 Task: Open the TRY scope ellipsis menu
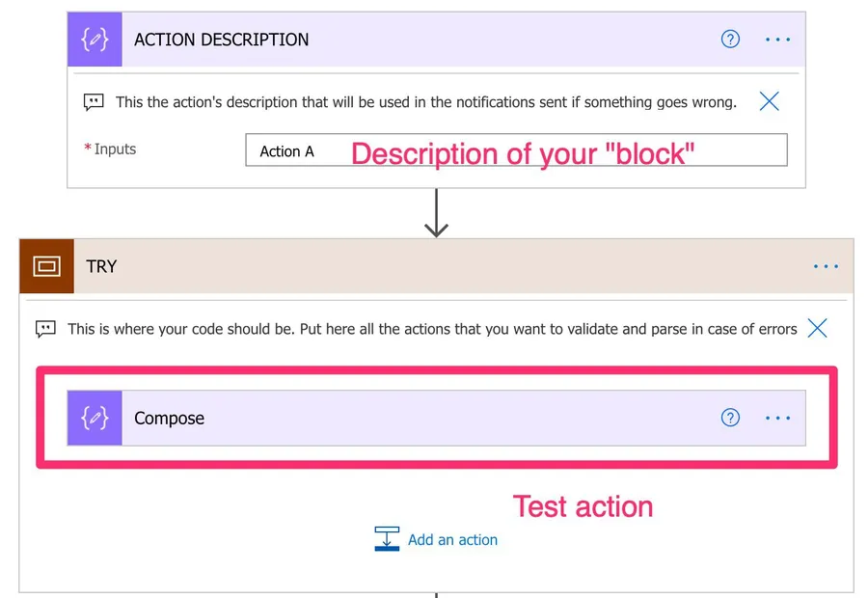(x=826, y=266)
